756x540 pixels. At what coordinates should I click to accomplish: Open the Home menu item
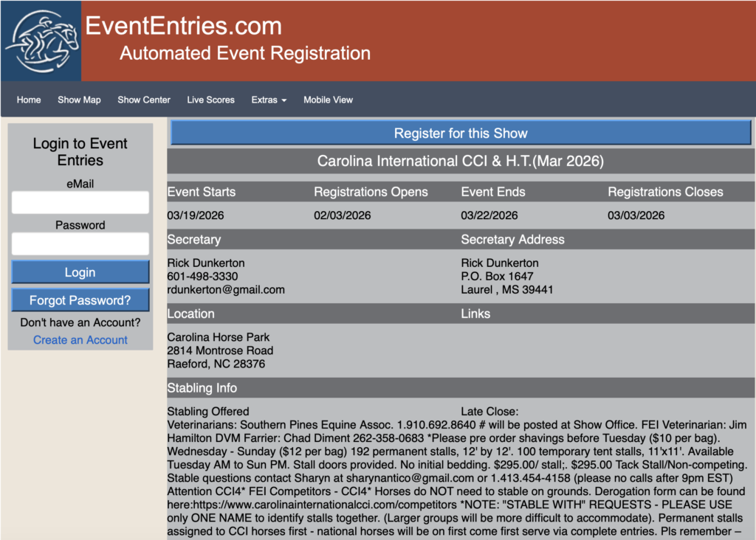click(x=29, y=100)
